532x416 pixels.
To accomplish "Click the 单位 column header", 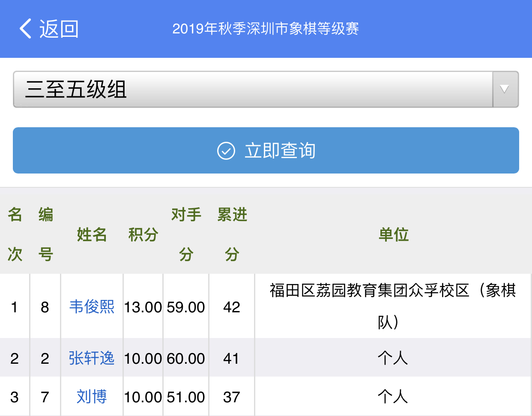I will [x=393, y=234].
